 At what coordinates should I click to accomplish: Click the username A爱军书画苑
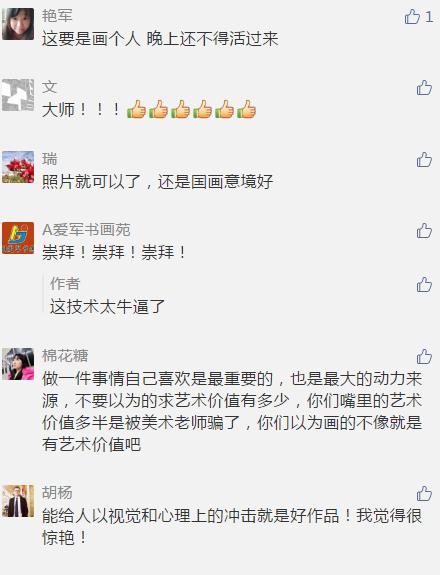[x=87, y=230]
